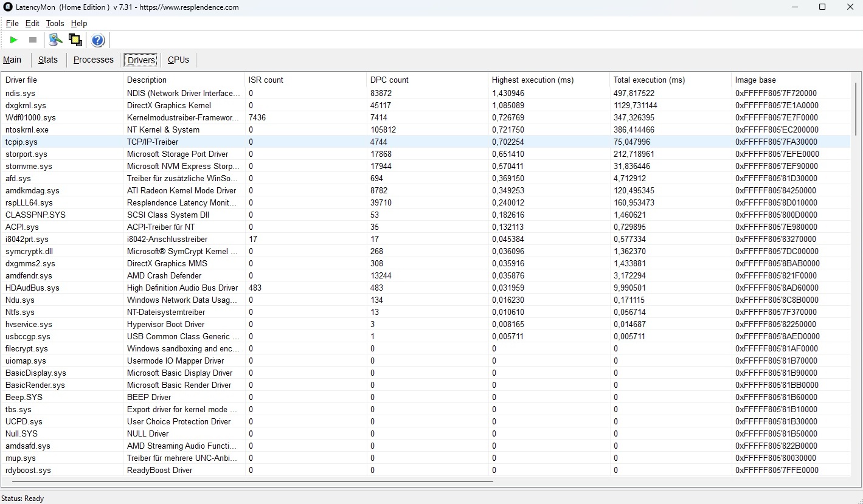This screenshot has width=863, height=504.
Task: Open the File menu
Action: pos(12,23)
